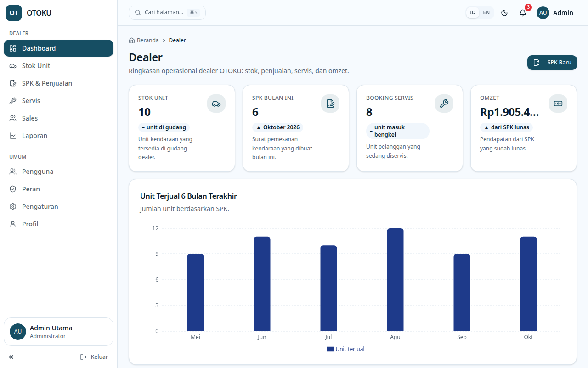
Task: Click the wrench icon on Booking Servis card
Action: pos(444,103)
